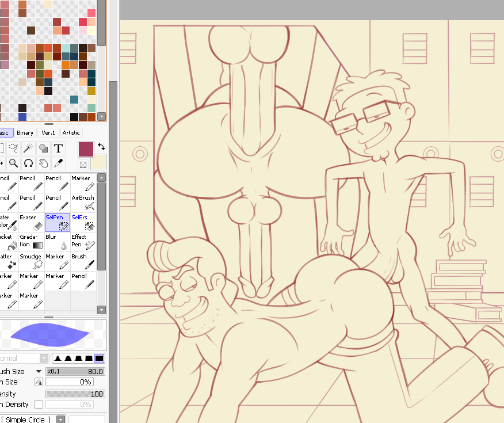Toggle the transparent color button
This screenshot has height=423, width=504.
(83, 165)
